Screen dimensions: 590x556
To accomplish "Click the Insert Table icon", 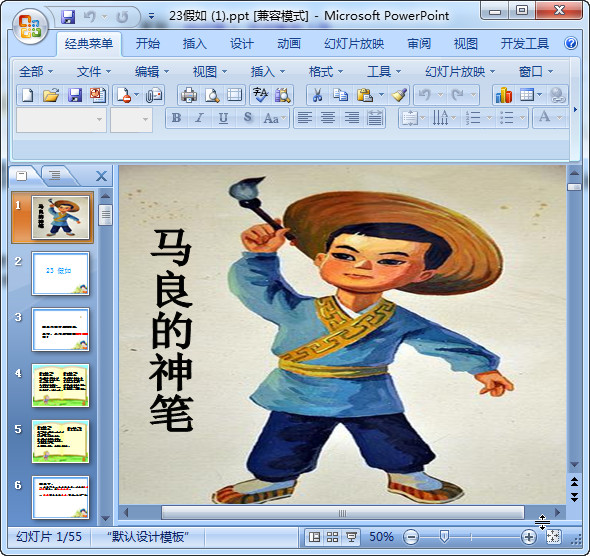I will pyautogui.click(x=527, y=95).
